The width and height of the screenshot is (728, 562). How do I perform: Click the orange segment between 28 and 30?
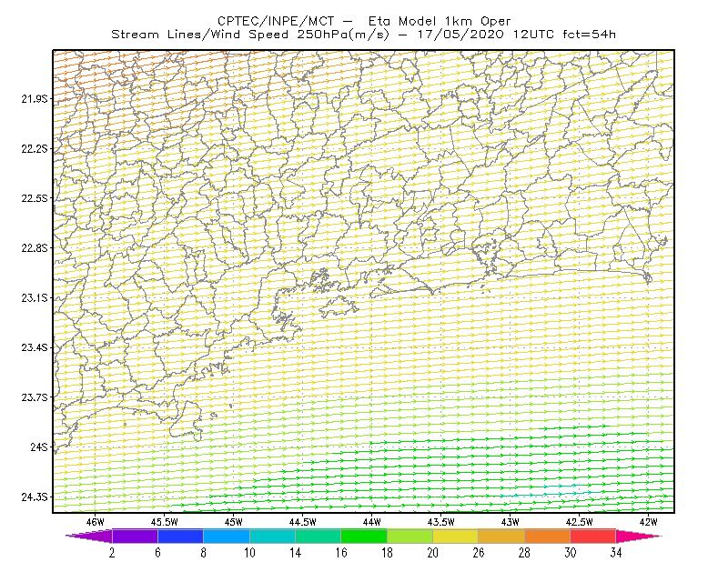(x=548, y=536)
